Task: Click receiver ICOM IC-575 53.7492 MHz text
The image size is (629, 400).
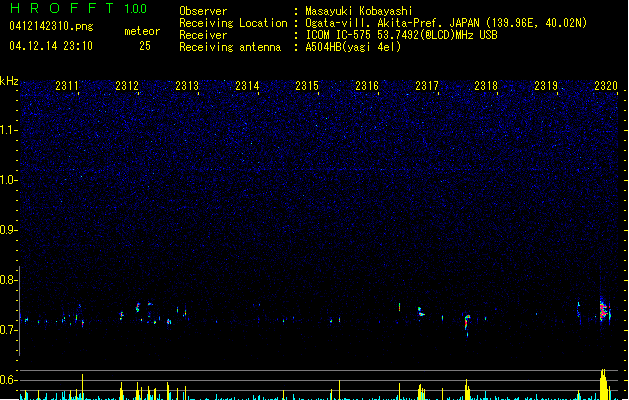Action: tap(401, 35)
